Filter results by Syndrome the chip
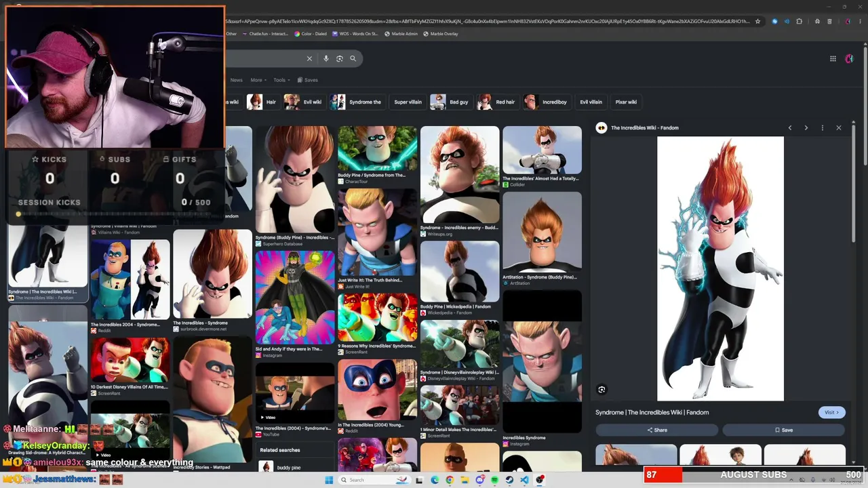 (356, 102)
